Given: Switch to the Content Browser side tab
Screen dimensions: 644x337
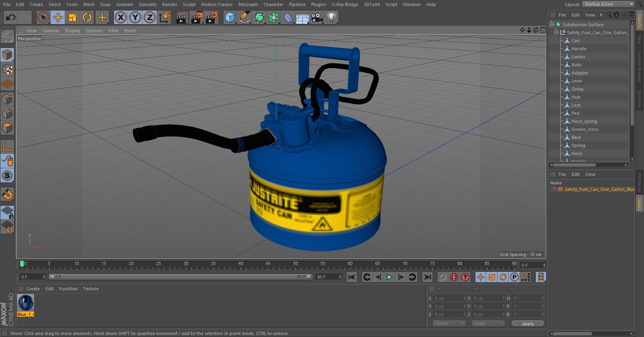Looking at the screenshot, I should [639, 66].
